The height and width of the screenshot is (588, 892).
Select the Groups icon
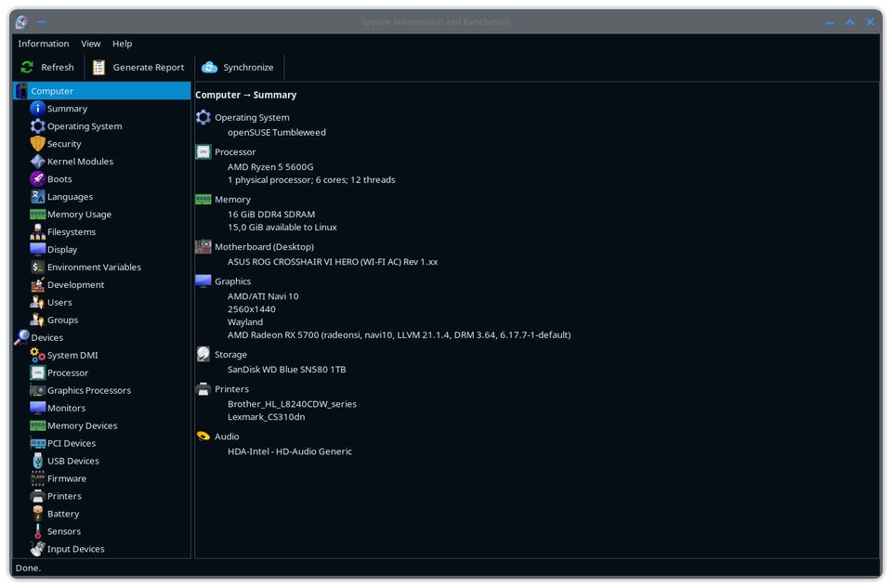37,320
